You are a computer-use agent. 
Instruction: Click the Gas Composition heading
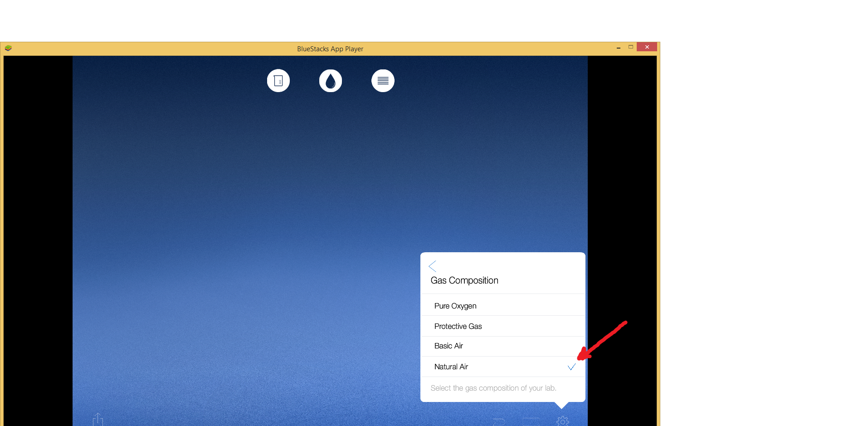click(x=464, y=280)
